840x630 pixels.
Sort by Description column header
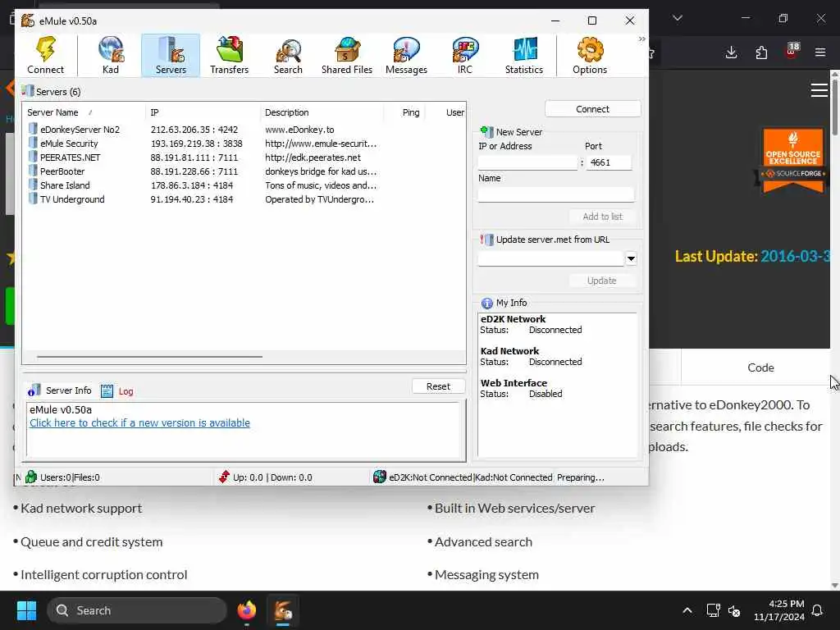point(322,112)
